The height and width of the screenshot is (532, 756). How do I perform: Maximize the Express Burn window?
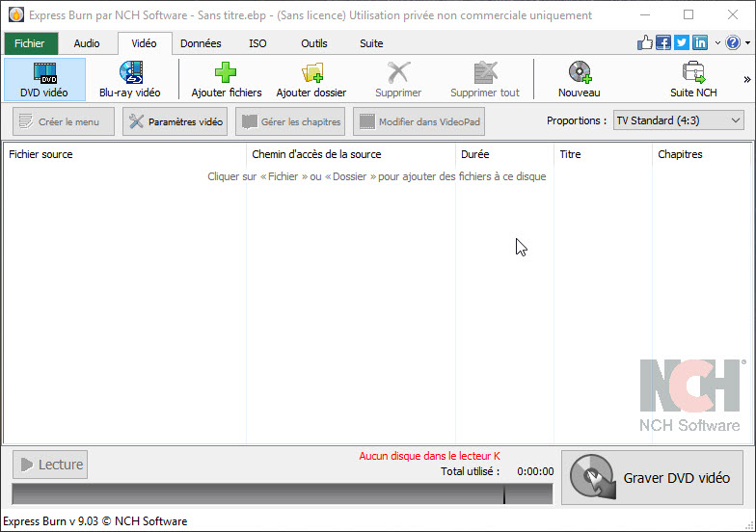point(688,15)
